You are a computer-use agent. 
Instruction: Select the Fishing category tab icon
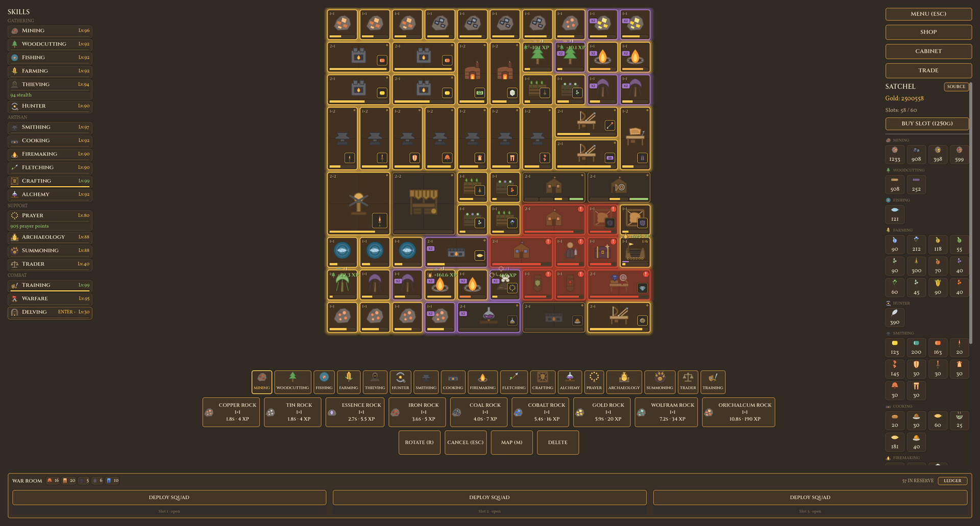coord(324,377)
